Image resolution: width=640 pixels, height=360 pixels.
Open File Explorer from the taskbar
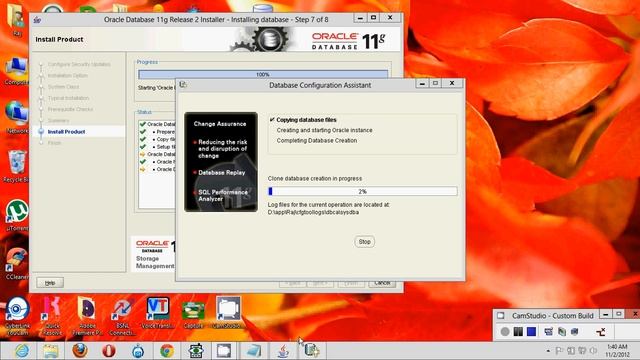(x=51, y=351)
